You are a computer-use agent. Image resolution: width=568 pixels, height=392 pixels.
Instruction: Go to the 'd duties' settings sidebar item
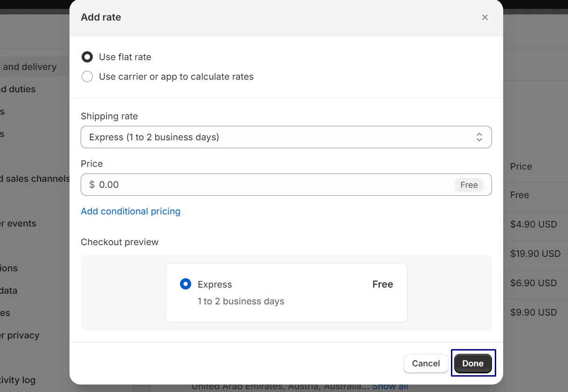tap(18, 89)
